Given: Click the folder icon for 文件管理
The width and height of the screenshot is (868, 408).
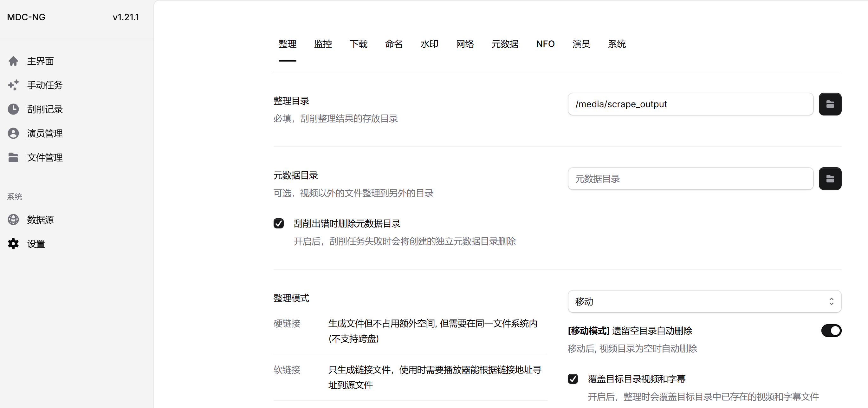Looking at the screenshot, I should tap(13, 157).
